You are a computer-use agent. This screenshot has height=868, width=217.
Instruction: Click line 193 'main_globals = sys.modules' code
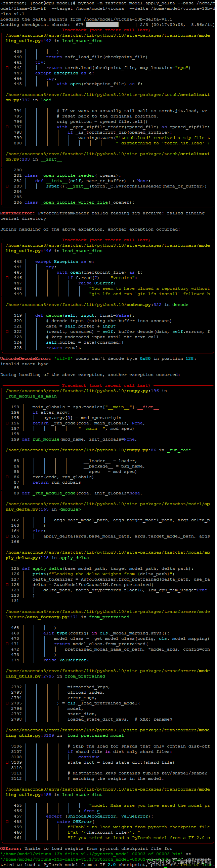pyautogui.click(x=95, y=407)
